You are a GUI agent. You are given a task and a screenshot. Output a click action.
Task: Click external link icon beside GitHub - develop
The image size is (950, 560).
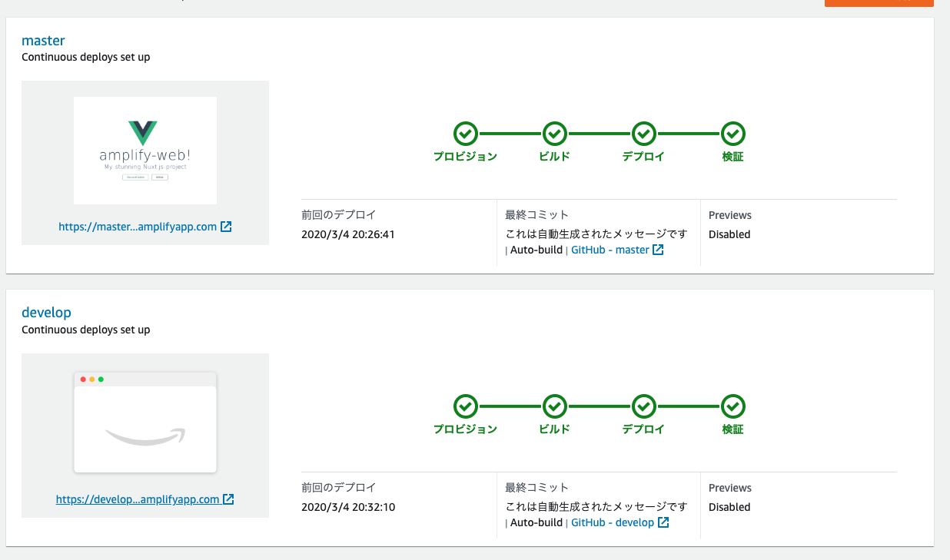(x=663, y=522)
